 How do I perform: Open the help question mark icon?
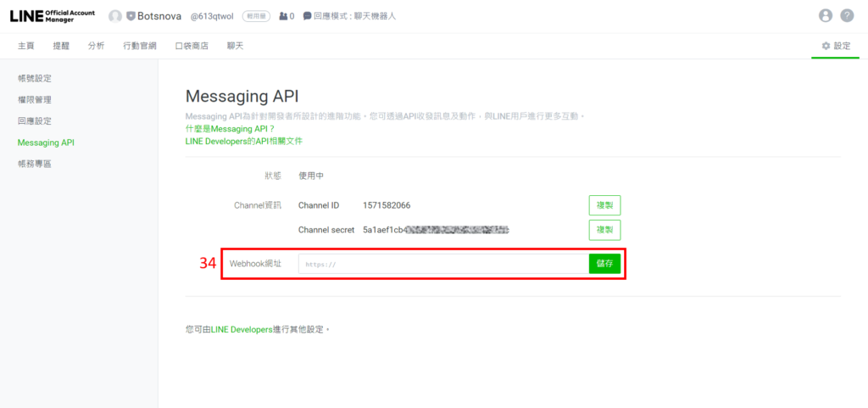pos(847,16)
